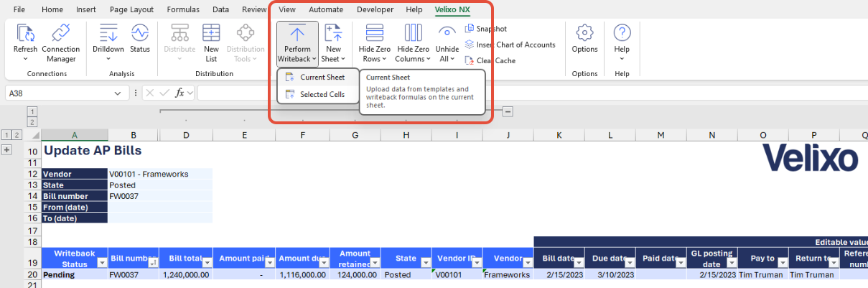Open Due date column filter dropdown

pyautogui.click(x=630, y=263)
